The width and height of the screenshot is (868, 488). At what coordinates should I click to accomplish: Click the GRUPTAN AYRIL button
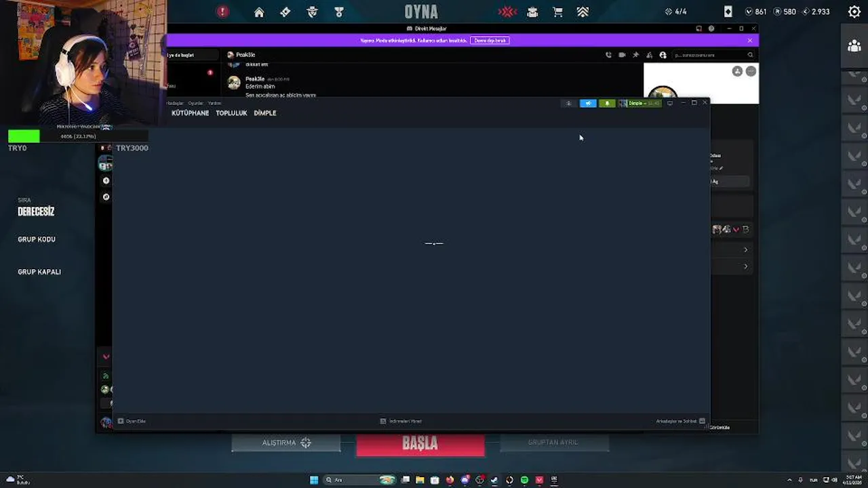554,443
